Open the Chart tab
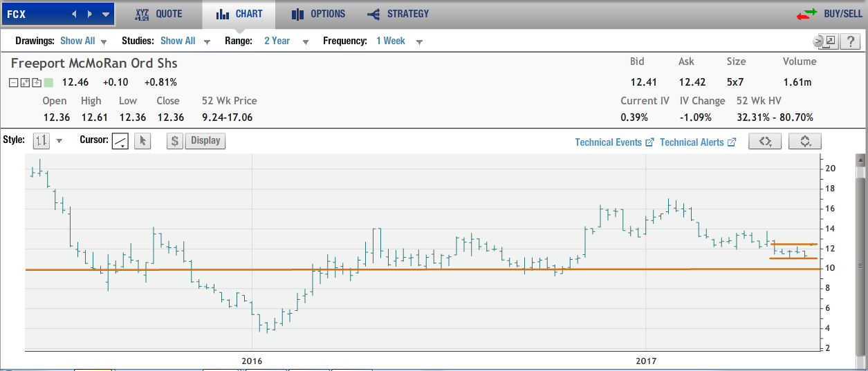The width and height of the screenshot is (868, 371). 239,14
